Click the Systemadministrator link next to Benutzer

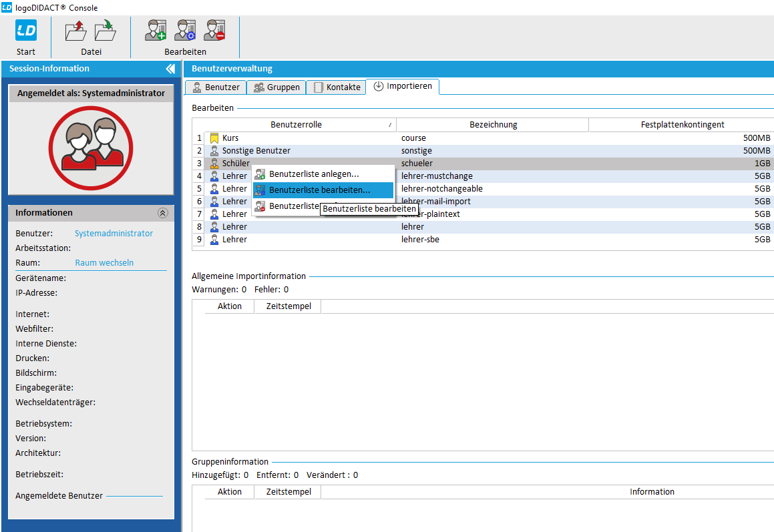click(114, 234)
